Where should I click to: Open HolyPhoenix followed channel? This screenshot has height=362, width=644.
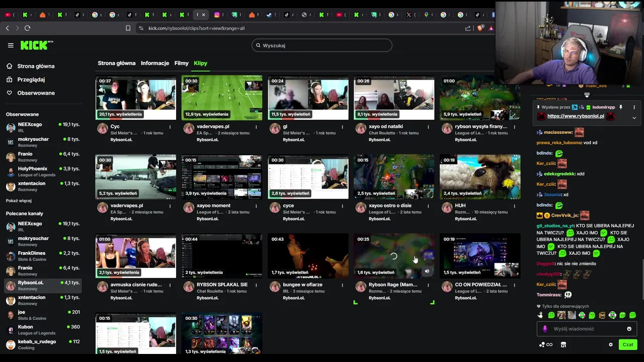[x=42, y=171]
